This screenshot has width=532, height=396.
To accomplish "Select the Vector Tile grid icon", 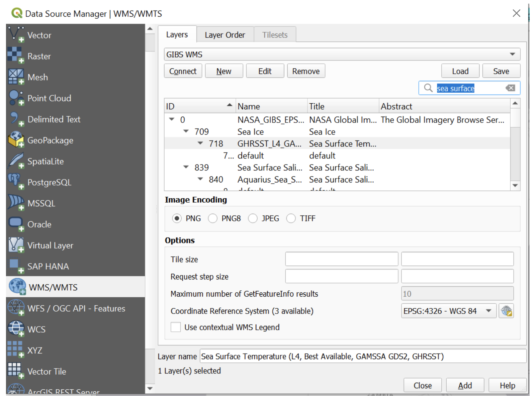I will coord(16,371).
